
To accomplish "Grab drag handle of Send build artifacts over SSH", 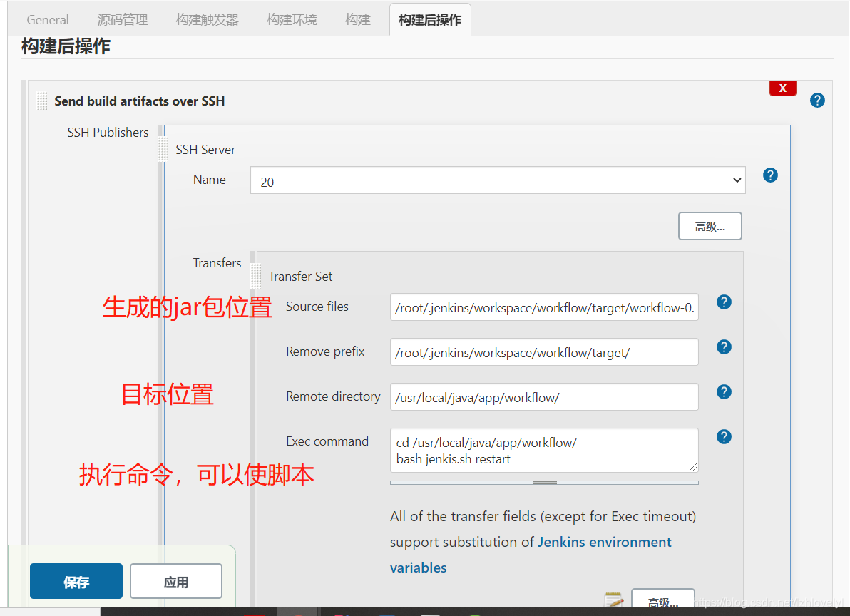I will pyautogui.click(x=42, y=101).
